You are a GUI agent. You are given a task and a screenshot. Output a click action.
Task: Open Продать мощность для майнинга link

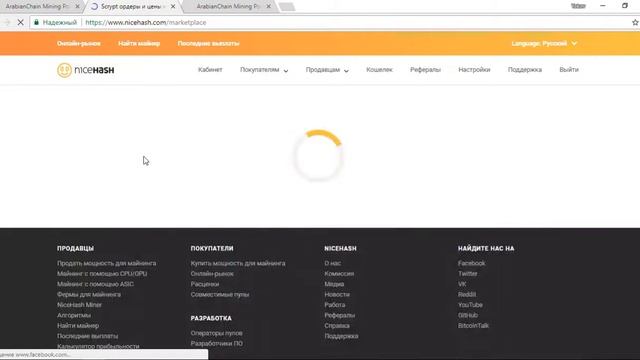[x=107, y=263]
